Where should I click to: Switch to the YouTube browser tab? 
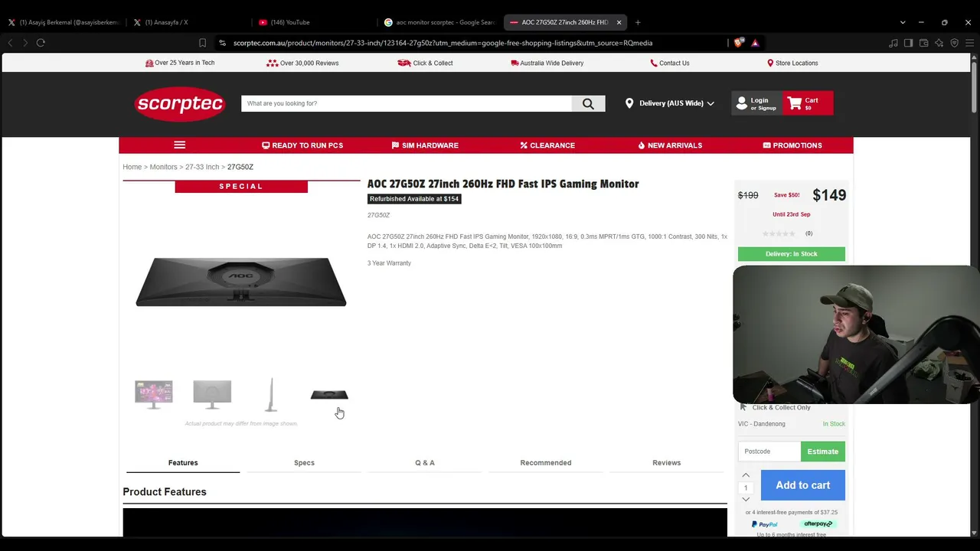[314, 22]
